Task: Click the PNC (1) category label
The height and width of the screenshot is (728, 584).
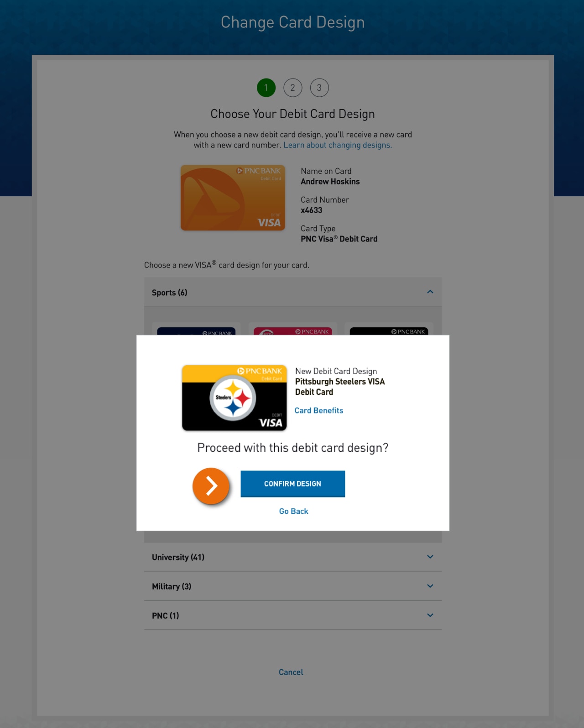Action: (165, 616)
